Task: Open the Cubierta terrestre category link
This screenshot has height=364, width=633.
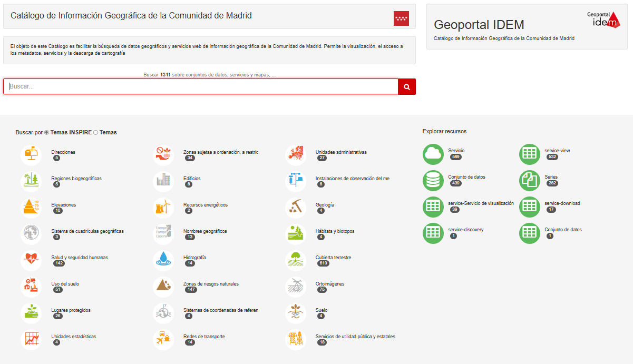Action: (x=333, y=258)
